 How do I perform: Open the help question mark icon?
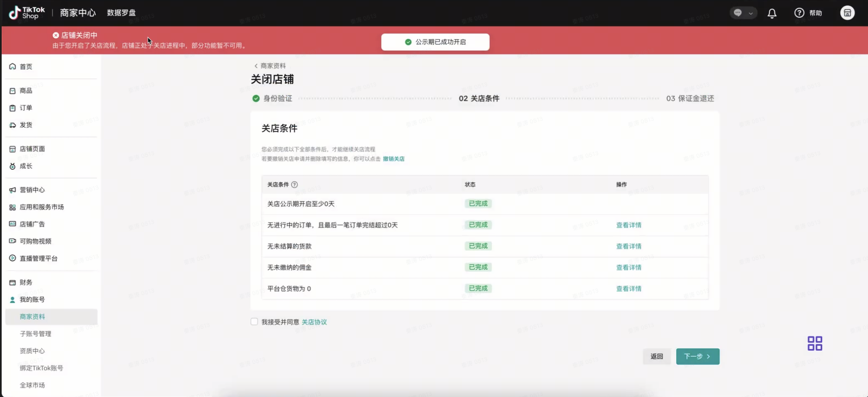pos(799,13)
